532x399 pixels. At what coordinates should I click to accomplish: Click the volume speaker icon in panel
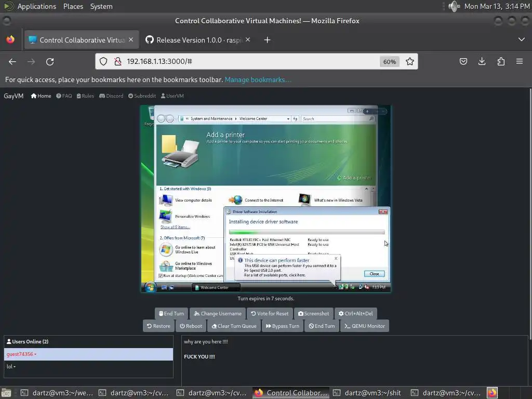454,6
